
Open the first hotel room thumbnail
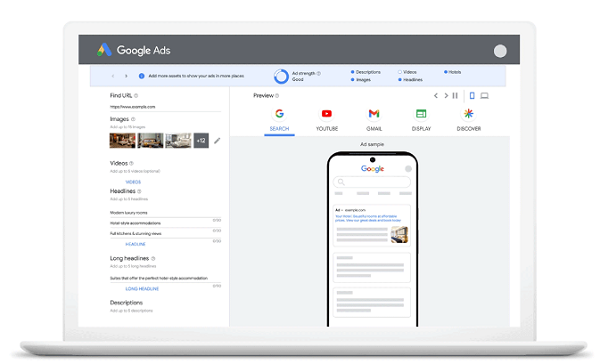tap(122, 140)
